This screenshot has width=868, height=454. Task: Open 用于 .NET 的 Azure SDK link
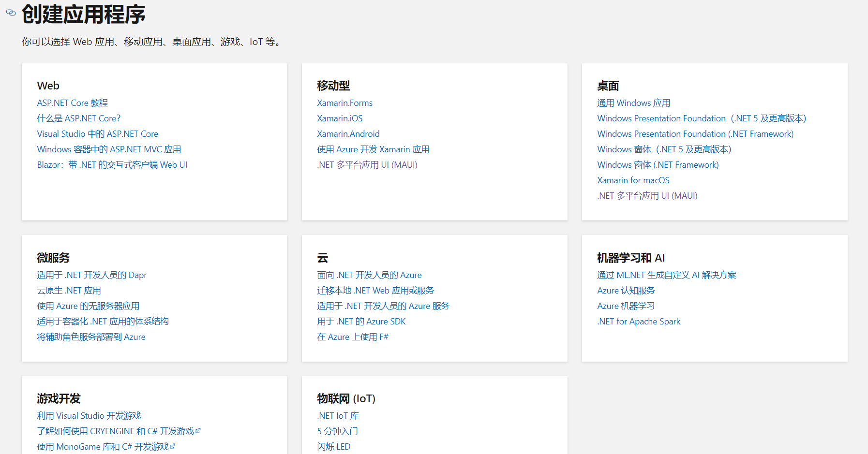point(361,322)
